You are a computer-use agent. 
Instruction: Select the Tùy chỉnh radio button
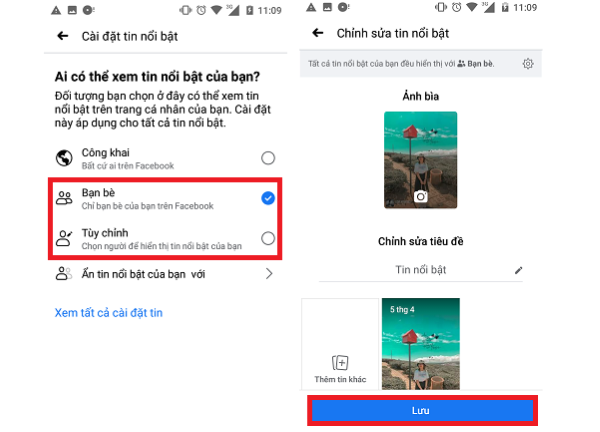(x=268, y=238)
